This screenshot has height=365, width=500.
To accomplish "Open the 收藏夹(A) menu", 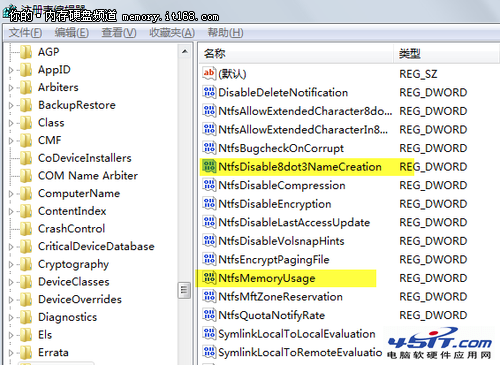I will [172, 33].
